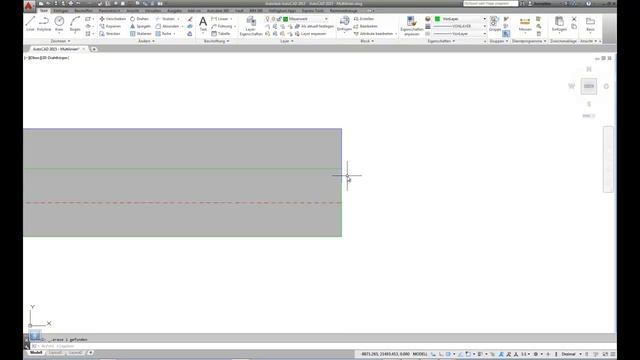This screenshot has width=640, height=360.
Task: Activate the Drehen rotate command
Action: pyautogui.click(x=140, y=19)
